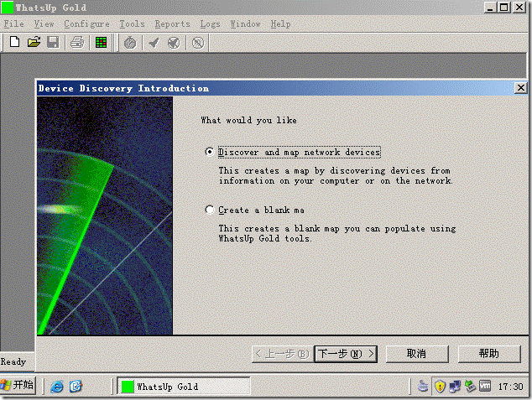Open the Tools menu
Image resolution: width=532 pixels, height=400 pixels.
pyautogui.click(x=132, y=24)
